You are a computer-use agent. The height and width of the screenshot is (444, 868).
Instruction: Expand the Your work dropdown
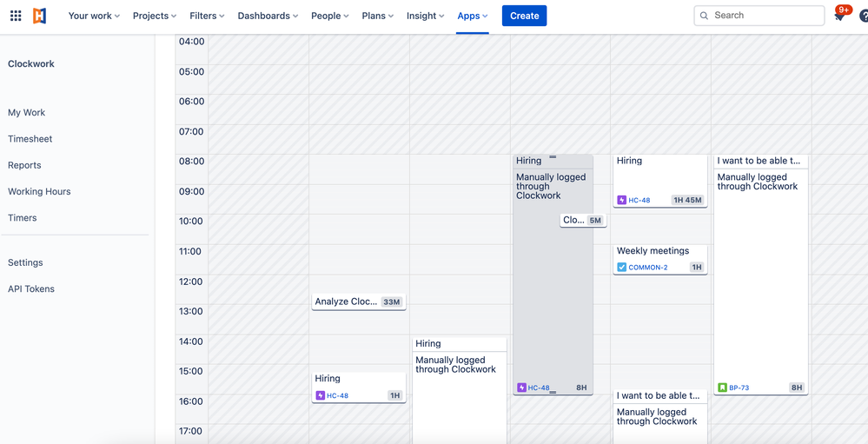point(94,16)
